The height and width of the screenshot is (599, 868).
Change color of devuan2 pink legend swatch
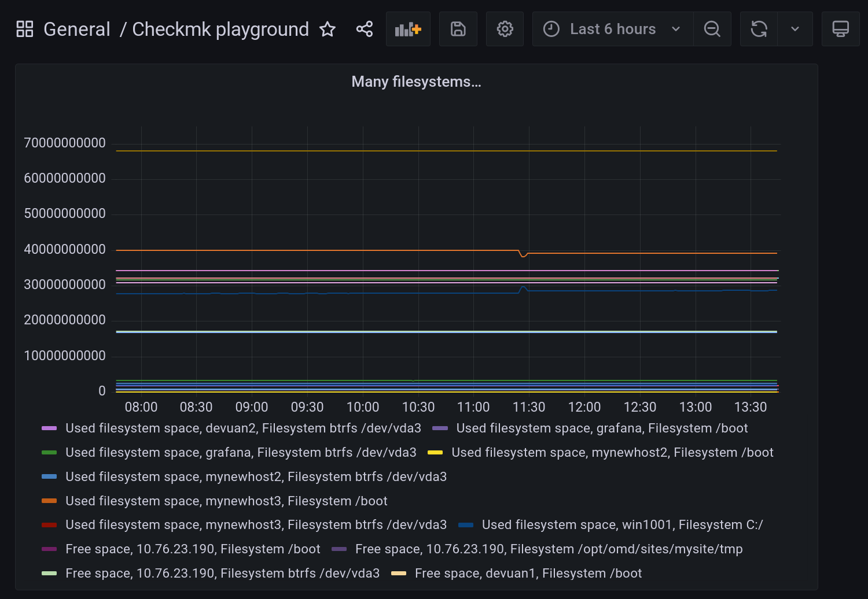coord(49,428)
